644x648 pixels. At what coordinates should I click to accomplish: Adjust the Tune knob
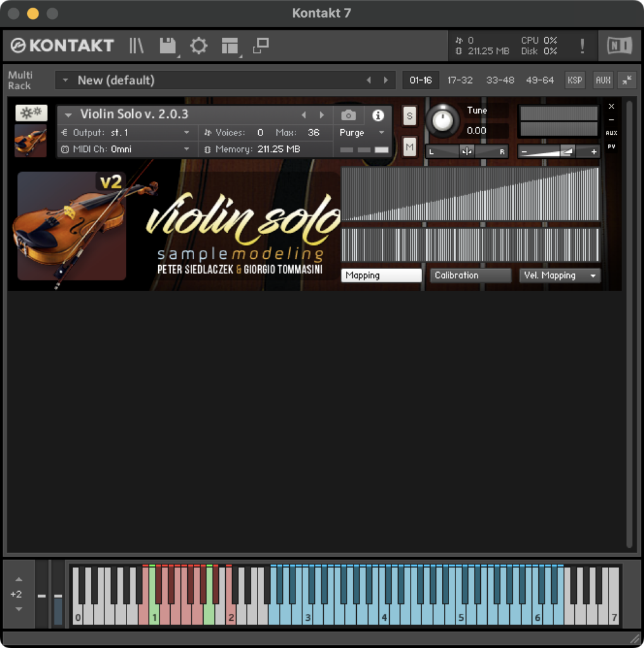coord(442,121)
